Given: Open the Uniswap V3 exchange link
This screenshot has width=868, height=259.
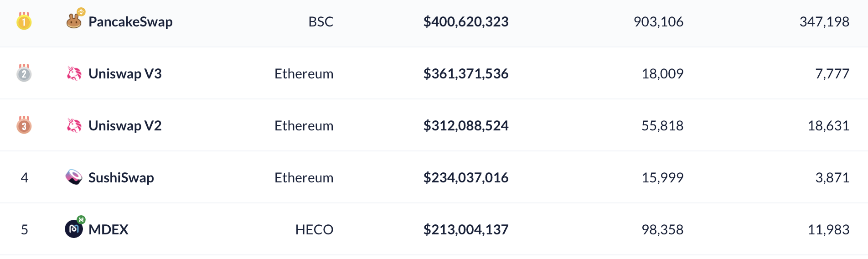Looking at the screenshot, I should [125, 74].
